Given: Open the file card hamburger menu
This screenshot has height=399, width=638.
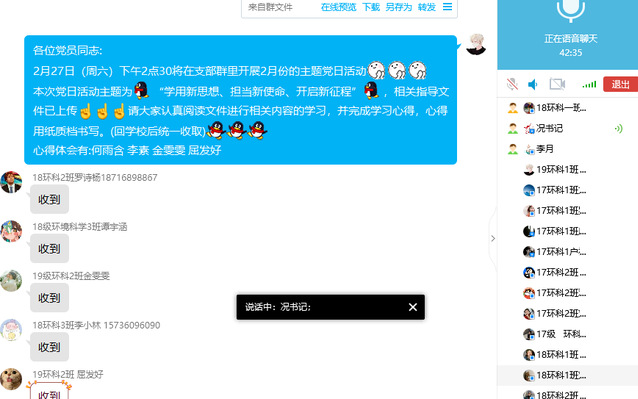Looking at the screenshot, I should pos(448,7).
